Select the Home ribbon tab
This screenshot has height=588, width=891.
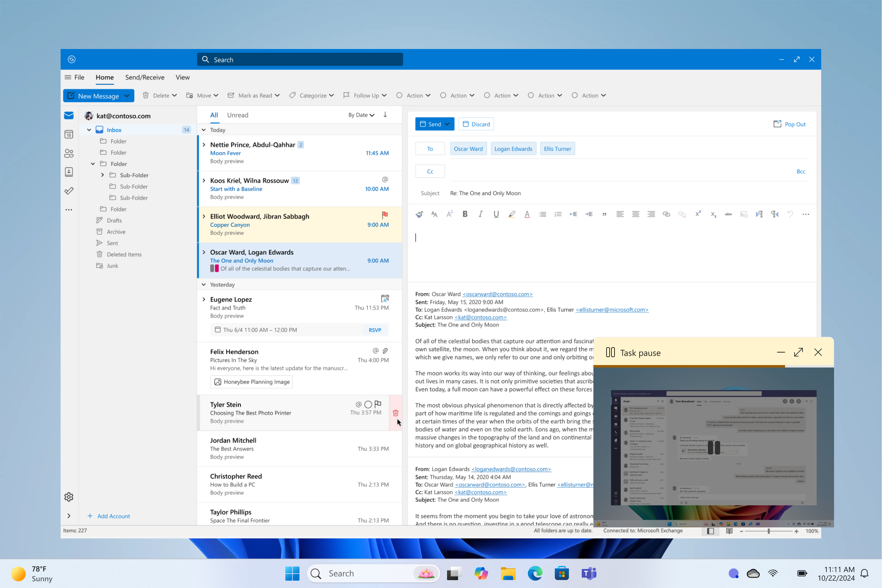coord(106,78)
